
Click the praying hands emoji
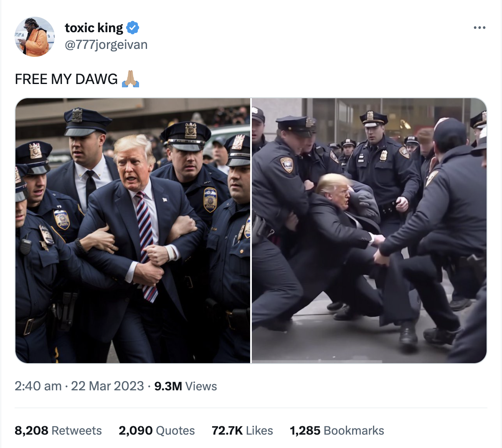[130, 79]
